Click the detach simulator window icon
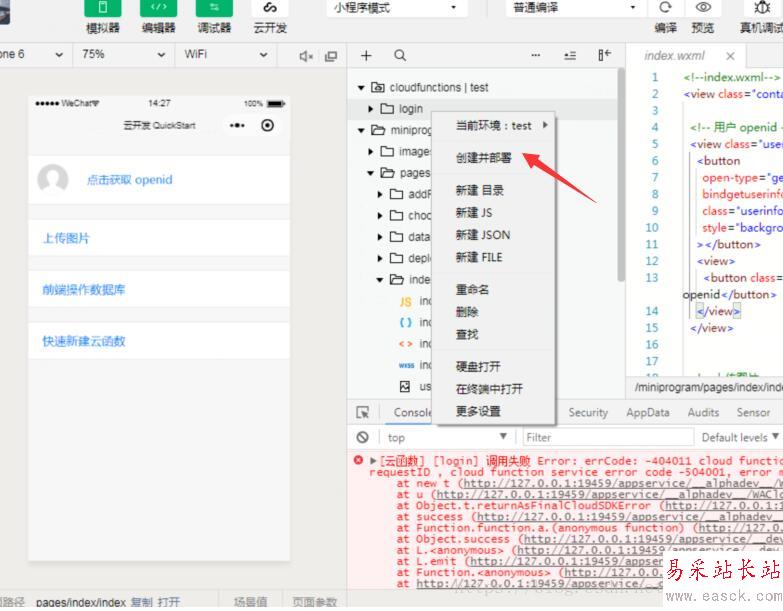Image resolution: width=783 pixels, height=611 pixels. (331, 56)
